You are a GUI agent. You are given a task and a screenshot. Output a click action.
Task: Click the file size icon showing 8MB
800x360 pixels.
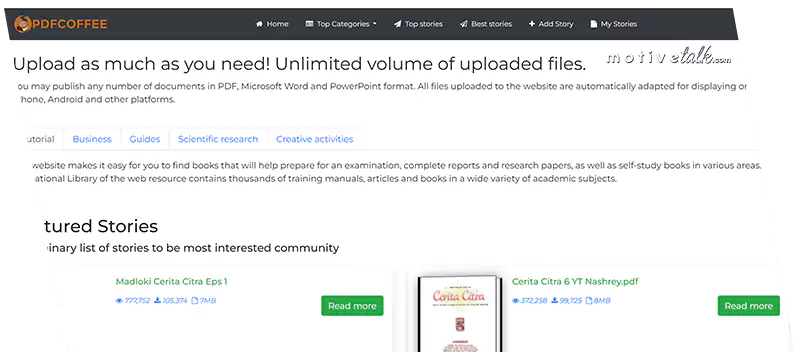(x=589, y=301)
